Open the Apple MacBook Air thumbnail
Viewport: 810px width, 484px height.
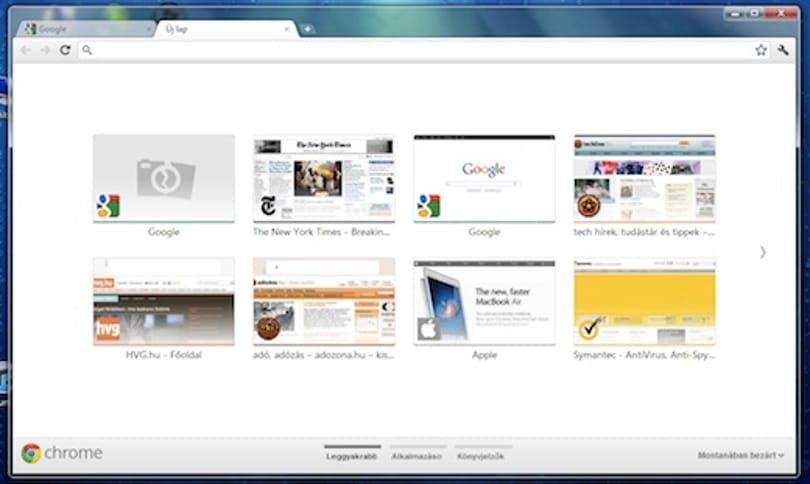click(x=484, y=302)
